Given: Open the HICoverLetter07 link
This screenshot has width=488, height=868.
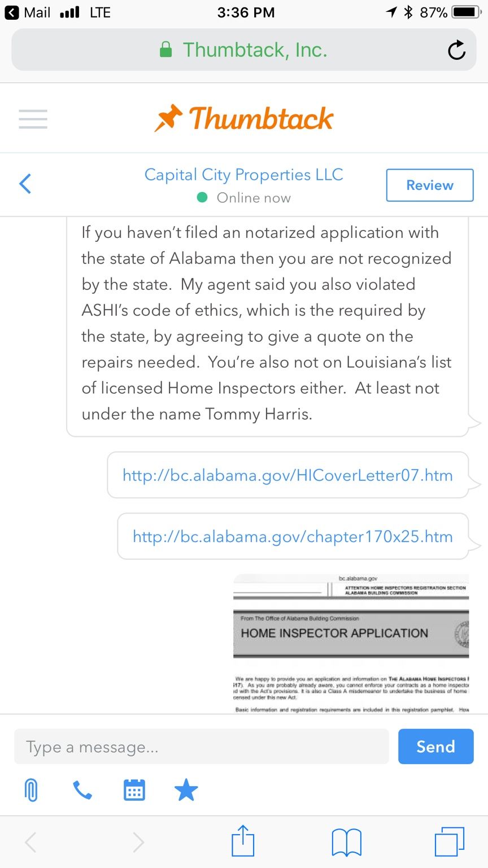Looking at the screenshot, I should click(287, 475).
